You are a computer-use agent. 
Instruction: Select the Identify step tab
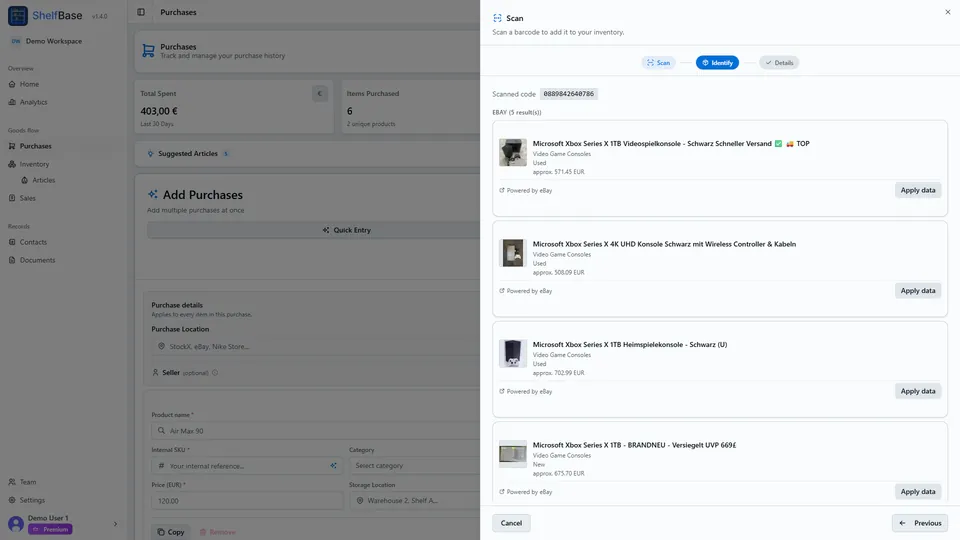pyautogui.click(x=718, y=63)
